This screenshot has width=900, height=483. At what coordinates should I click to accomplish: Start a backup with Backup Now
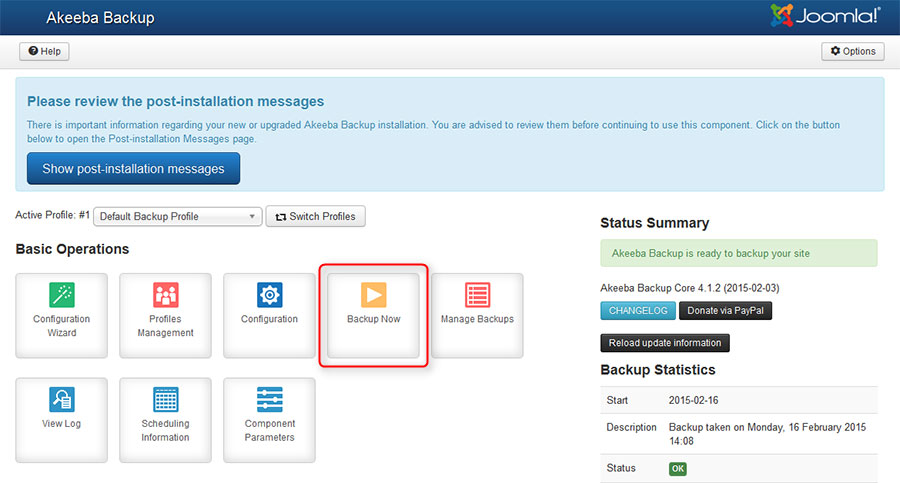(373, 315)
